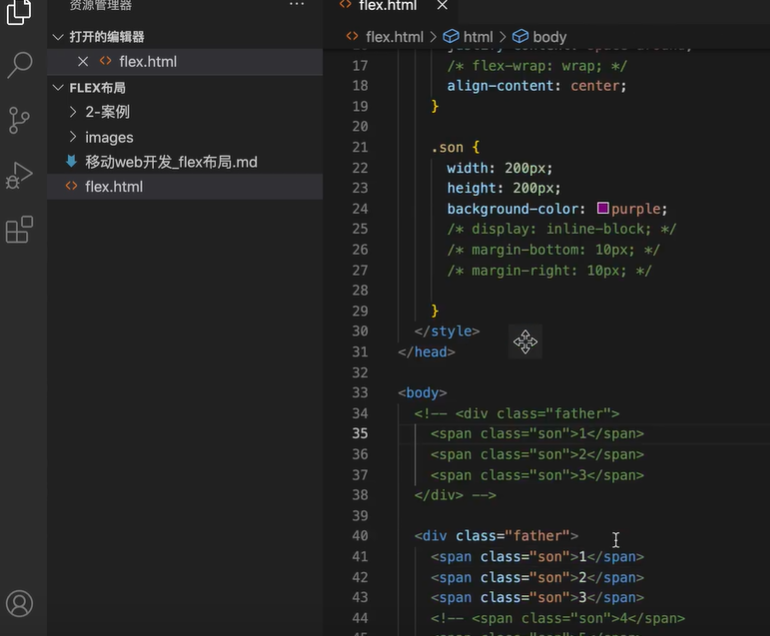
Task: Click flex.html in the breadcrumb path
Action: coord(394,37)
